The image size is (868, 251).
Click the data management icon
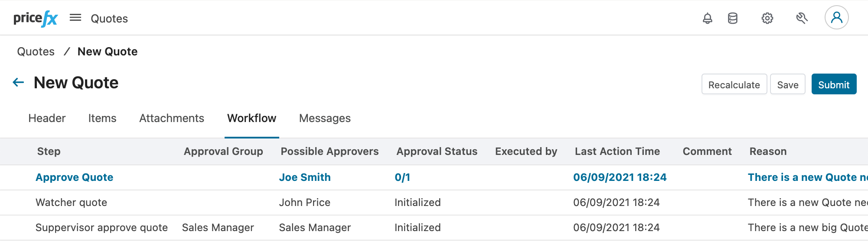733,18
